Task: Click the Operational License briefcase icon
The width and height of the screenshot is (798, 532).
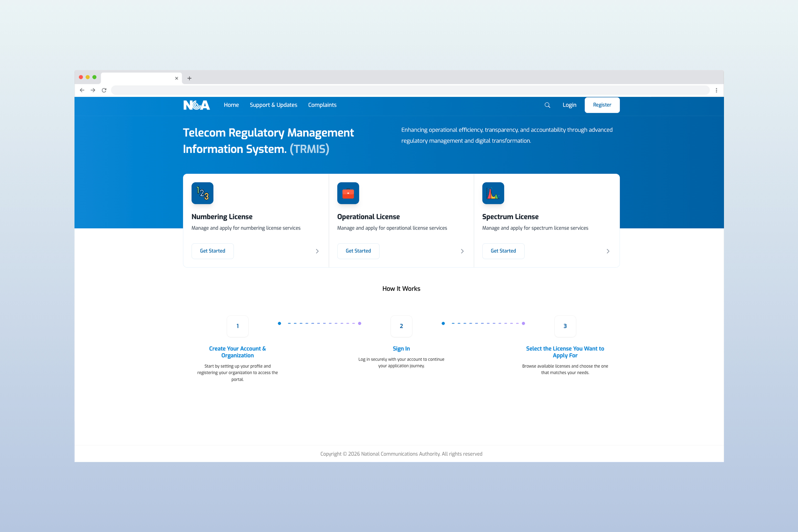Action: tap(348, 193)
